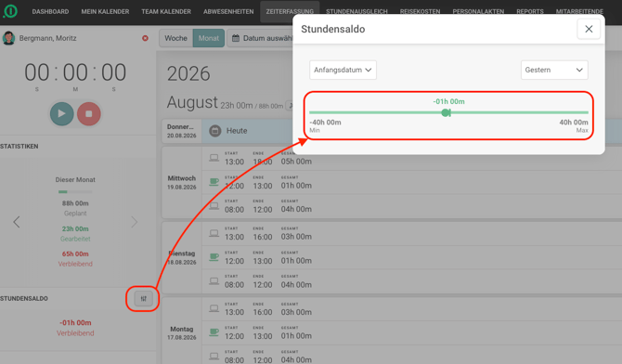Open the Gestern dropdown

(x=554, y=70)
